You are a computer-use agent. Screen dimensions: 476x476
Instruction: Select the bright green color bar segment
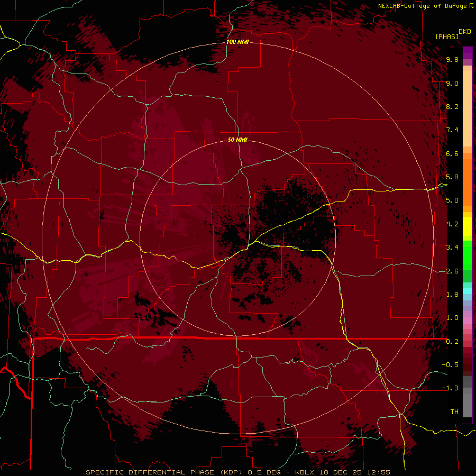[x=467, y=255]
